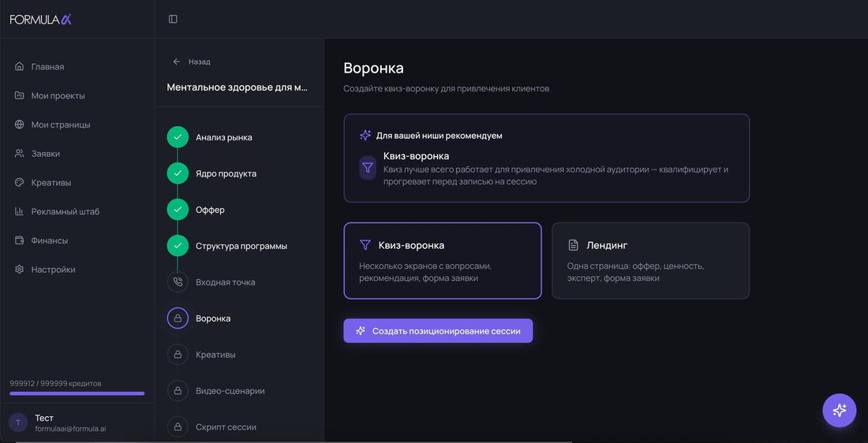Image resolution: width=868 pixels, height=443 pixels.
Task: Click the globe icon beside Мои страницы
Action: point(20,125)
